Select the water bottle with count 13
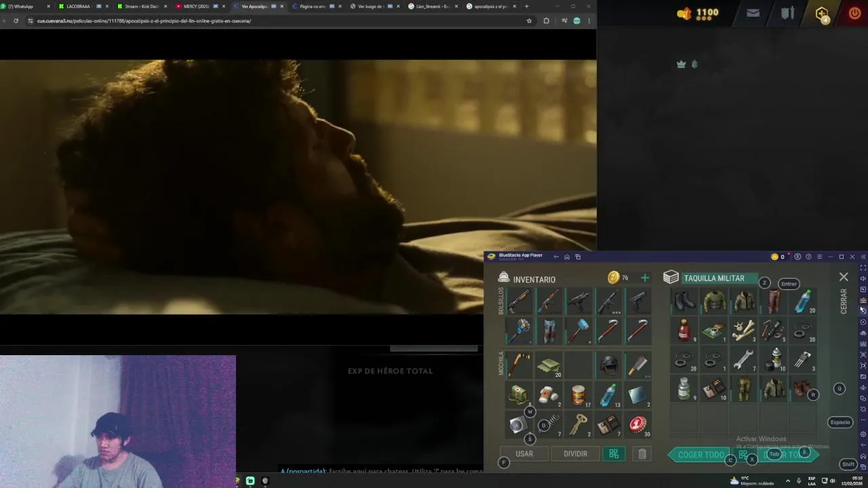 click(x=608, y=395)
